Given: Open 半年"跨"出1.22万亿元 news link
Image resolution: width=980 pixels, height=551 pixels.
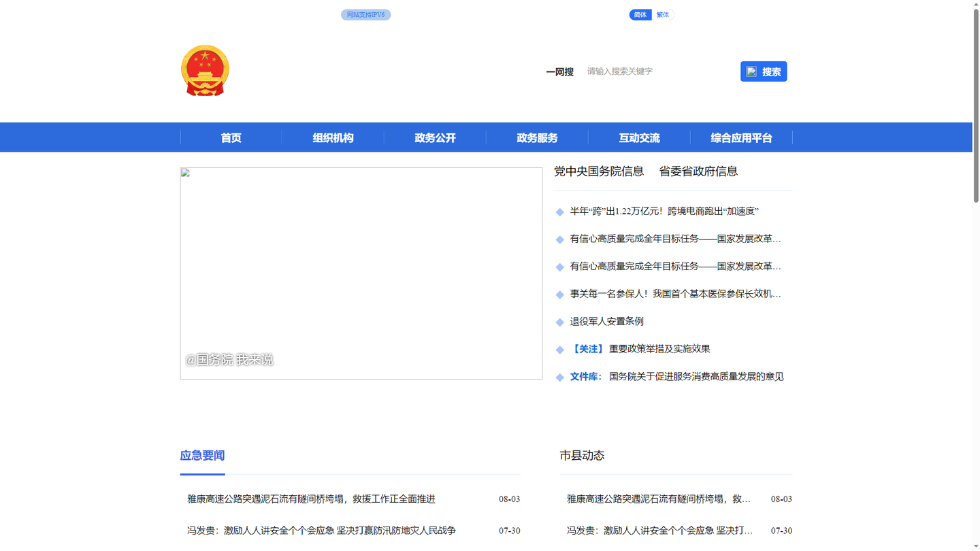Looking at the screenshot, I should 664,212.
